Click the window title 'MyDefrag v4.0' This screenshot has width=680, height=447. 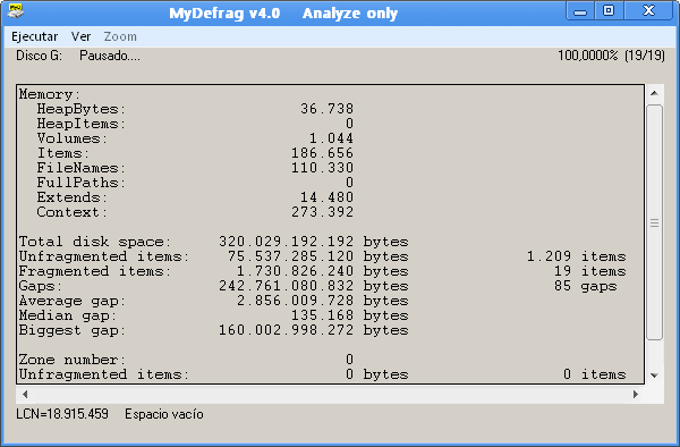(225, 13)
